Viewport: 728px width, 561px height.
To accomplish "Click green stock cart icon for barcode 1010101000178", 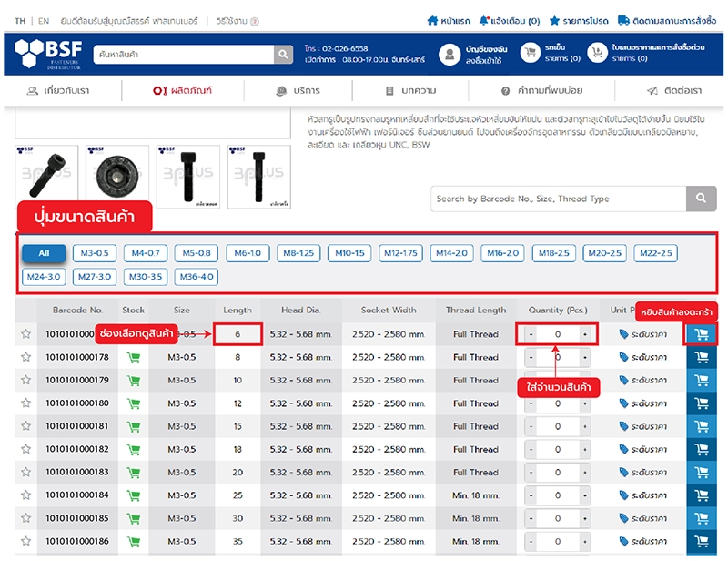I will (134, 357).
